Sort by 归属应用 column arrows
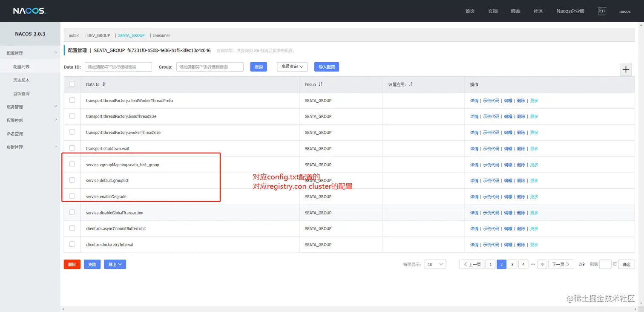The image size is (644, 312). 411,84
